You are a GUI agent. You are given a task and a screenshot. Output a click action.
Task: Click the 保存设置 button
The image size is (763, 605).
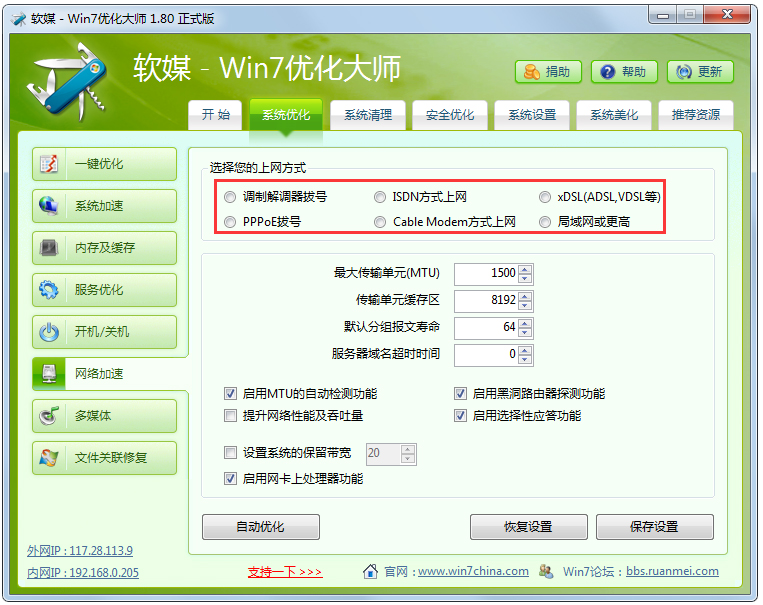[654, 527]
